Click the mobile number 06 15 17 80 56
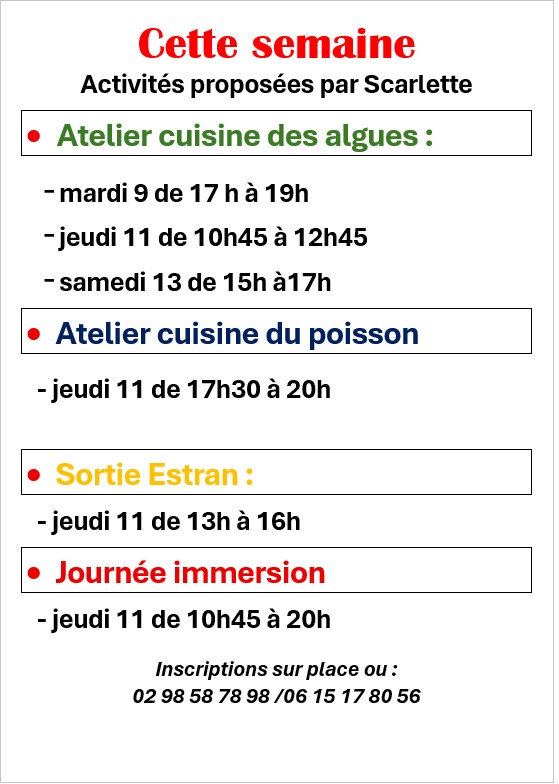559x784 pixels. point(352,696)
